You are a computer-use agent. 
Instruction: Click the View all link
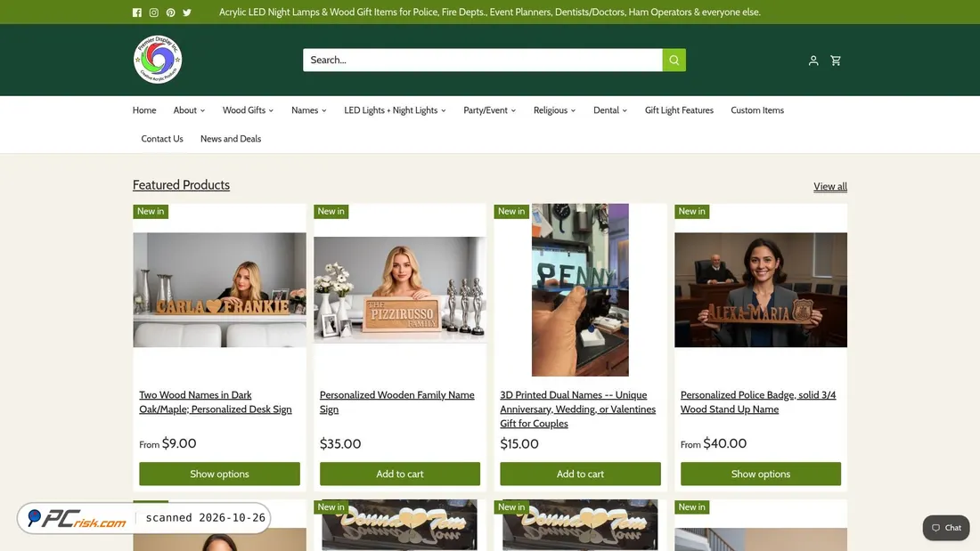pos(830,186)
